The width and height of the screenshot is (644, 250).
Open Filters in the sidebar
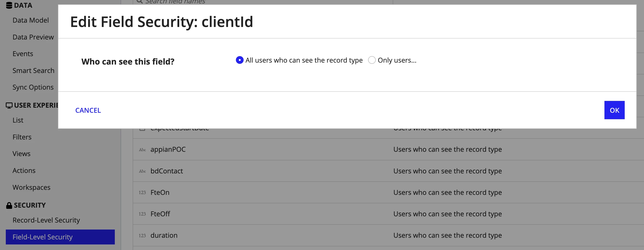click(22, 137)
